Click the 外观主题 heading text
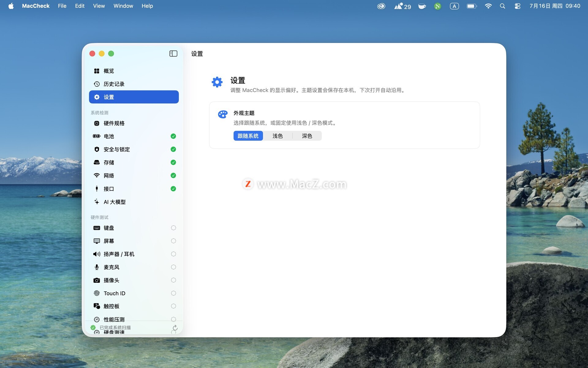The height and width of the screenshot is (368, 588). tap(244, 113)
